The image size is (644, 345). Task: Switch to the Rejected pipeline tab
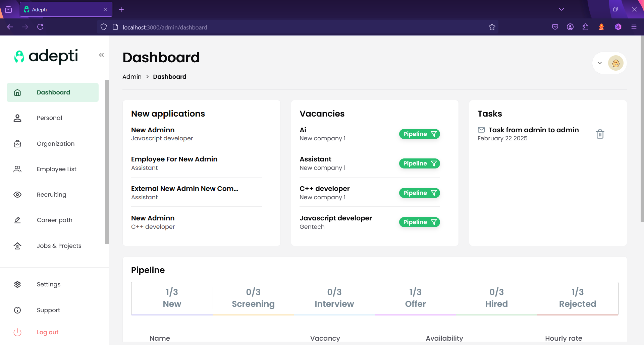(577, 298)
